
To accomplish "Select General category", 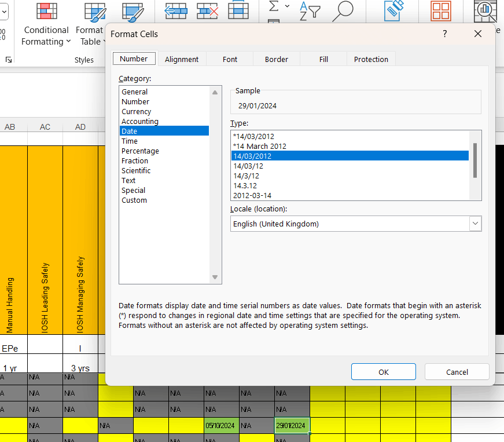I will pyautogui.click(x=164, y=92).
